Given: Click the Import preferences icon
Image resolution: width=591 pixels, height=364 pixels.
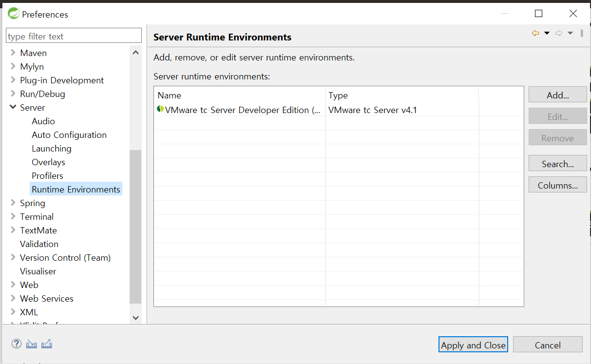Looking at the screenshot, I should [31, 344].
